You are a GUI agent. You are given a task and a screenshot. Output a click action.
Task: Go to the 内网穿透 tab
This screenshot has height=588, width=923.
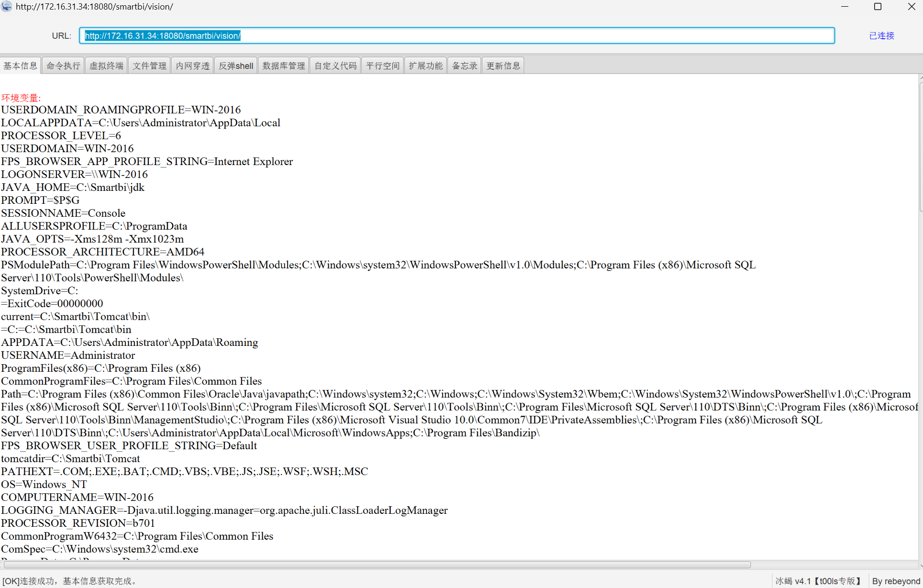click(192, 66)
